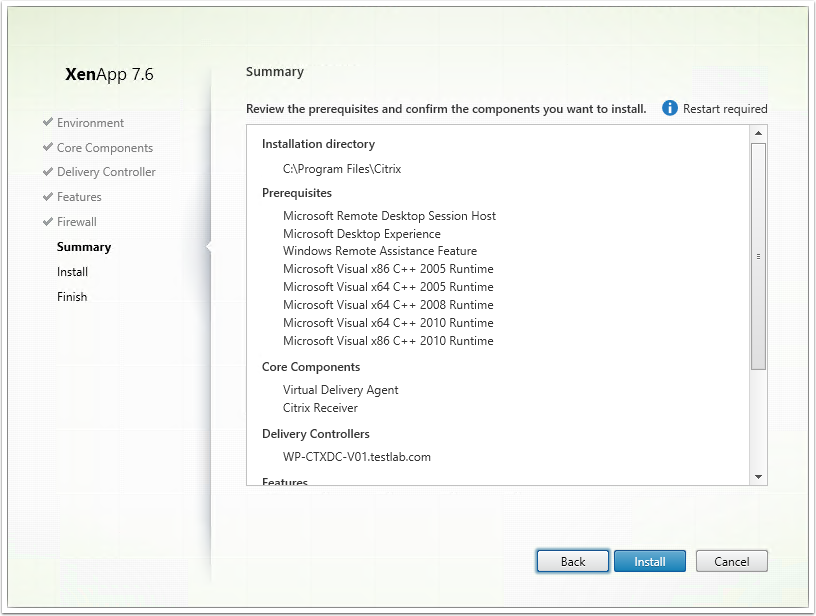Click the checkmark icon beside Features
The height and width of the screenshot is (616, 816).
pos(48,196)
